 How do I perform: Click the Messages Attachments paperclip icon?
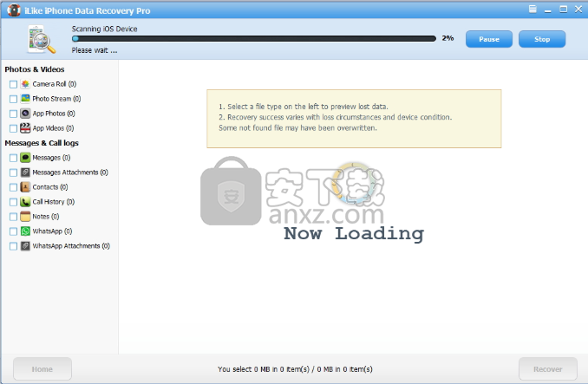25,172
